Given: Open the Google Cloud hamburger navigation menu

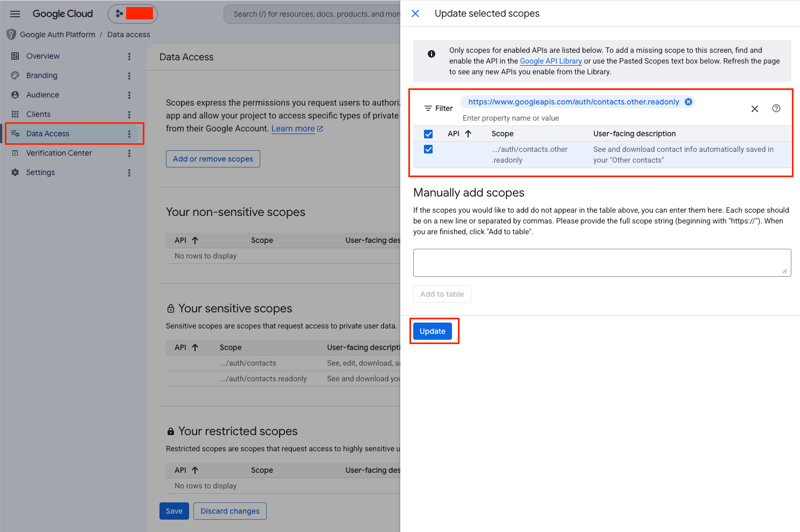Looking at the screenshot, I should [x=15, y=14].
